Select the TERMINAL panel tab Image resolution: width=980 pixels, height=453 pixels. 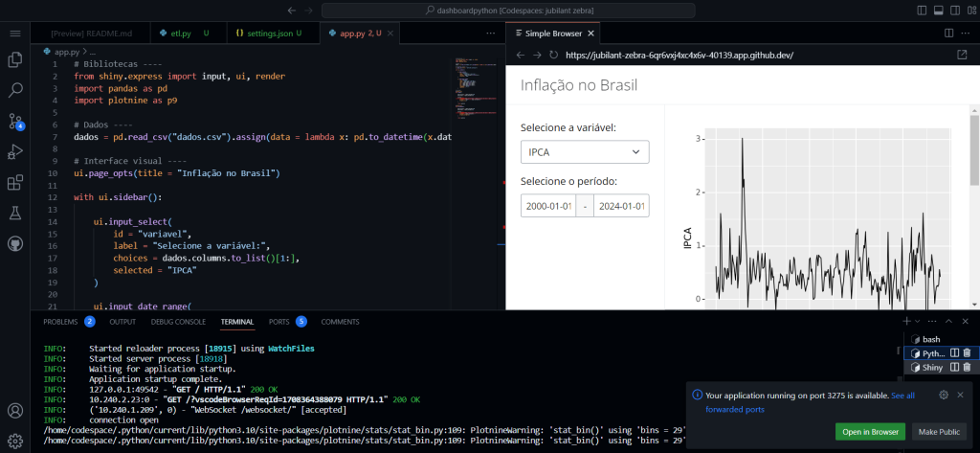click(x=237, y=322)
